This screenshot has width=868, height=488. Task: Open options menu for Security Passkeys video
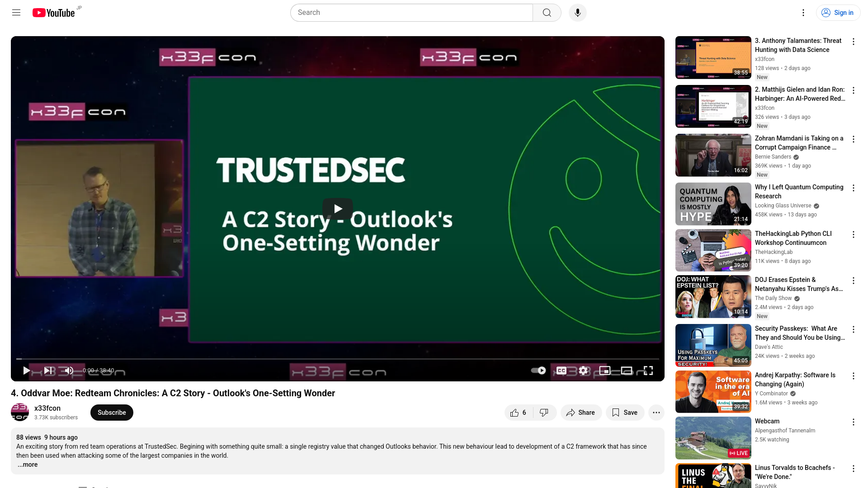854,329
